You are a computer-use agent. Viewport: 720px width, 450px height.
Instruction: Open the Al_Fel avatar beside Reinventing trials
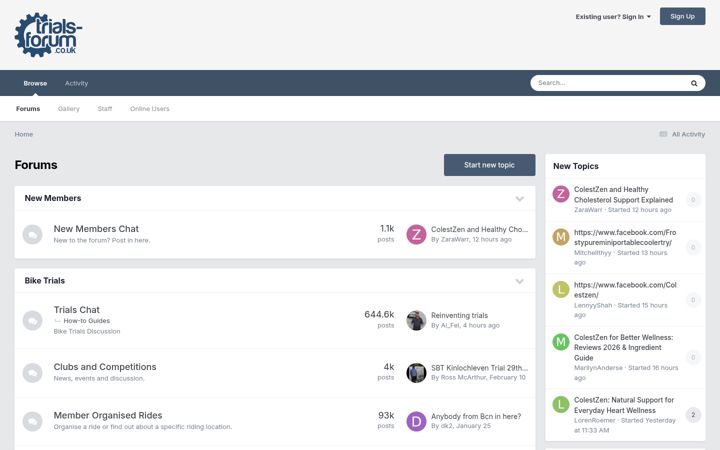pyautogui.click(x=416, y=320)
